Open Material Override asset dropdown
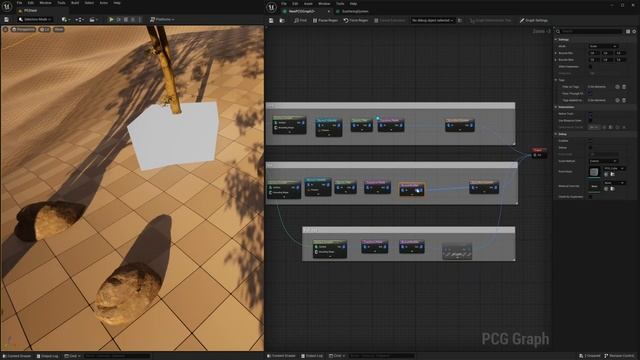 (614, 183)
